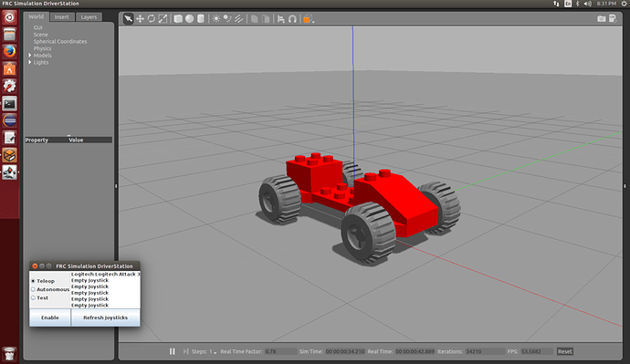This screenshot has width=630, height=364.
Task: Click the Iterations value field
Action: 485,351
